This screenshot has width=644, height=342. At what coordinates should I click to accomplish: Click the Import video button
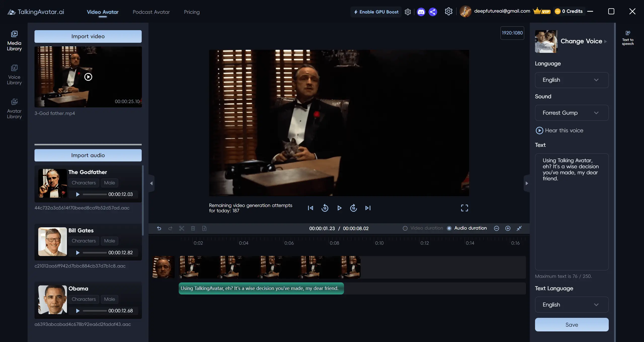pyautogui.click(x=88, y=36)
